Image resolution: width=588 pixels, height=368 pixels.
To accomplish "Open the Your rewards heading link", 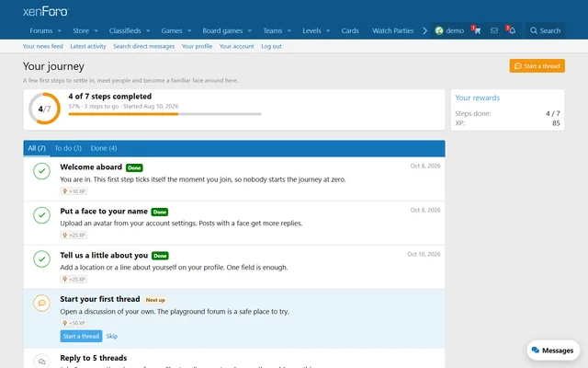I will pyautogui.click(x=478, y=98).
